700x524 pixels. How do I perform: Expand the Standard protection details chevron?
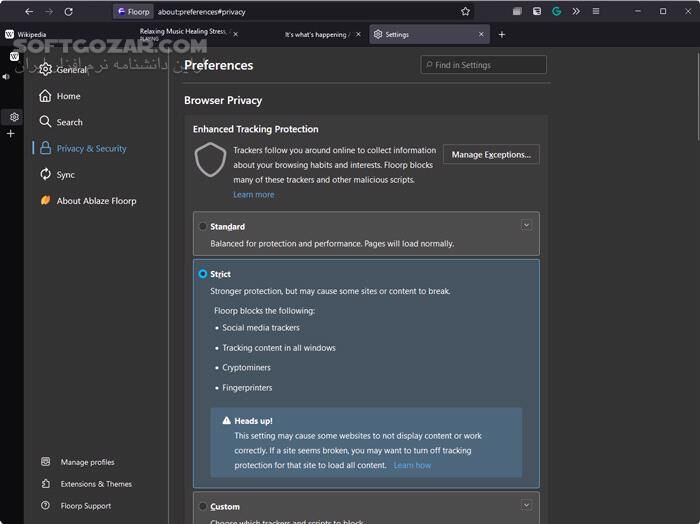pyautogui.click(x=526, y=225)
